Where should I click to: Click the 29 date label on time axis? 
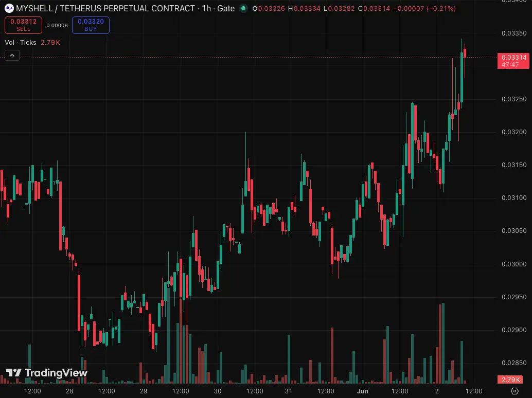(x=144, y=391)
